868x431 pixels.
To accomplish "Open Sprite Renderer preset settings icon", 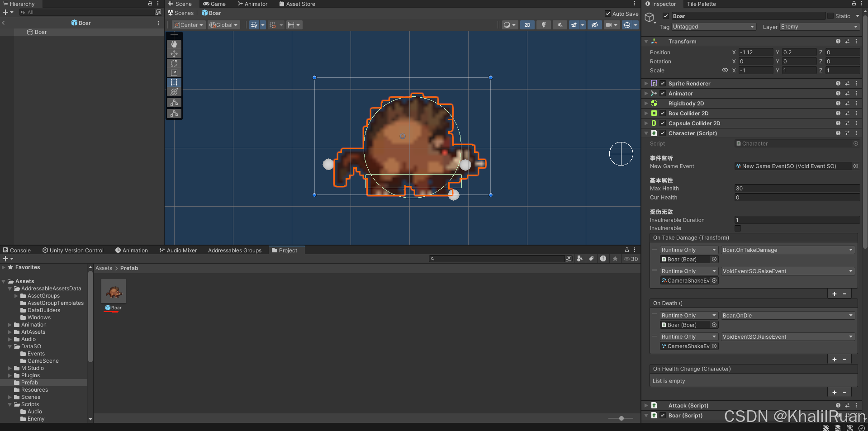I will point(847,83).
